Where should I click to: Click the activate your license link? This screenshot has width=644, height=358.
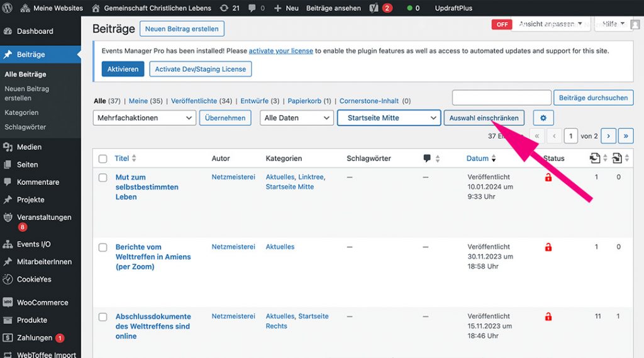pos(280,51)
